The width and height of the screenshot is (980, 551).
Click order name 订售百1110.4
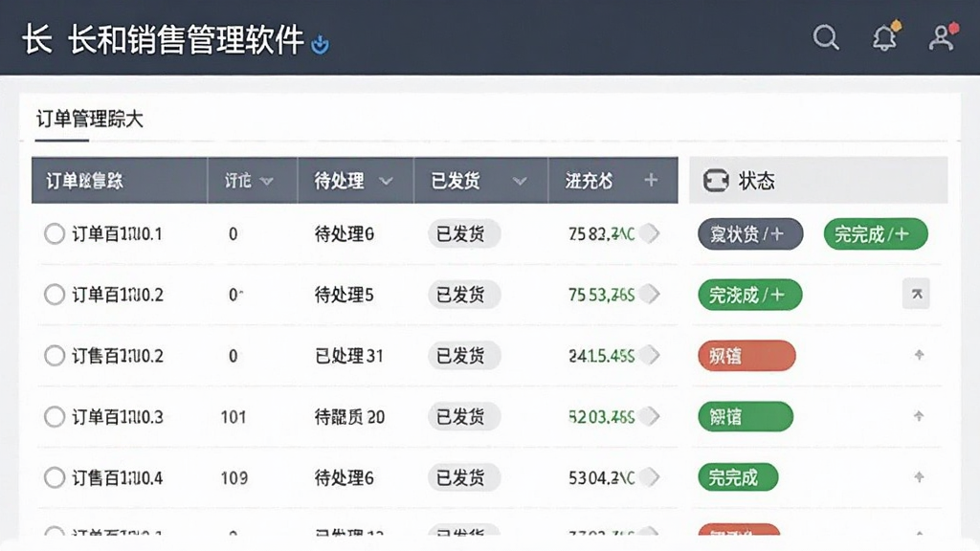(117, 478)
